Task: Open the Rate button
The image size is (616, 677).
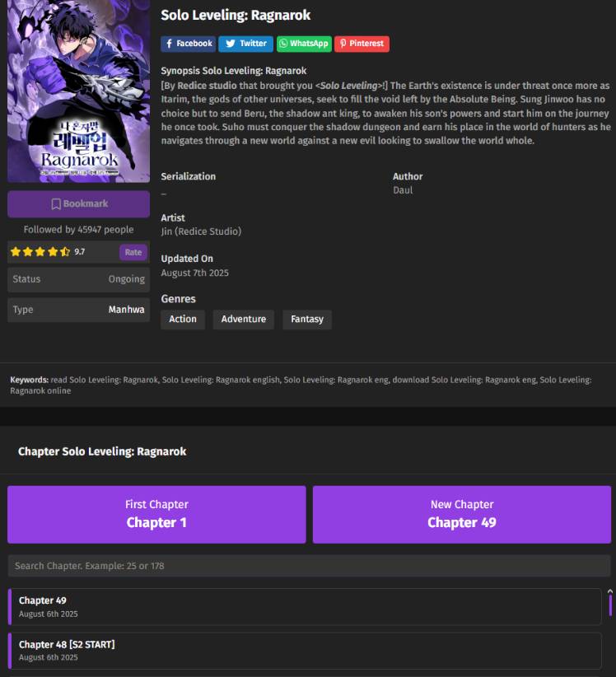Action: (133, 252)
